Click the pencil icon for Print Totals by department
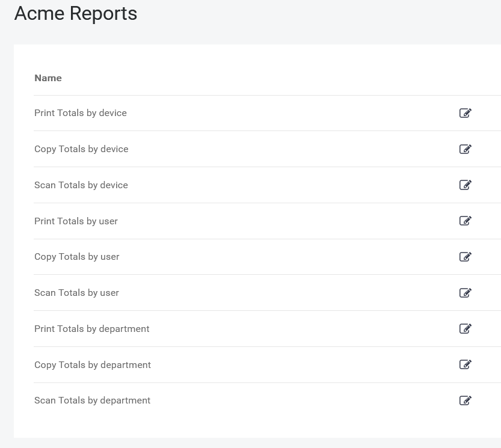 [x=466, y=329]
